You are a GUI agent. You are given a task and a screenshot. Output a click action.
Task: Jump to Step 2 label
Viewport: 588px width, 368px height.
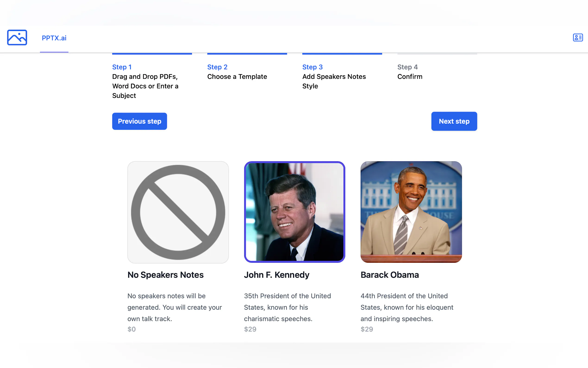pos(217,67)
